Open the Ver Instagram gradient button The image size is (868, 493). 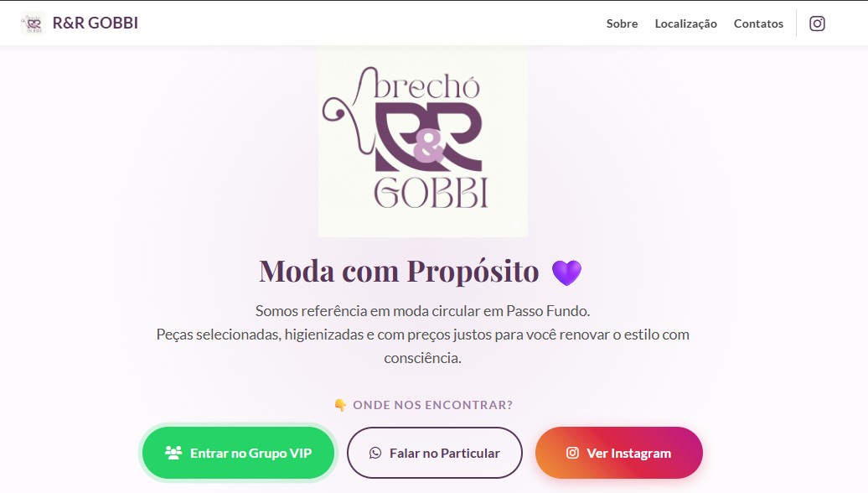point(619,453)
